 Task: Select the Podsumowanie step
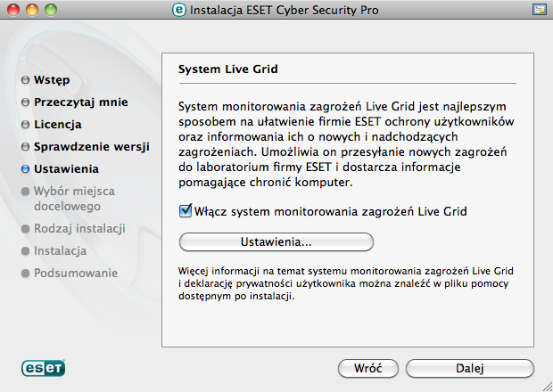pyautogui.click(x=76, y=273)
